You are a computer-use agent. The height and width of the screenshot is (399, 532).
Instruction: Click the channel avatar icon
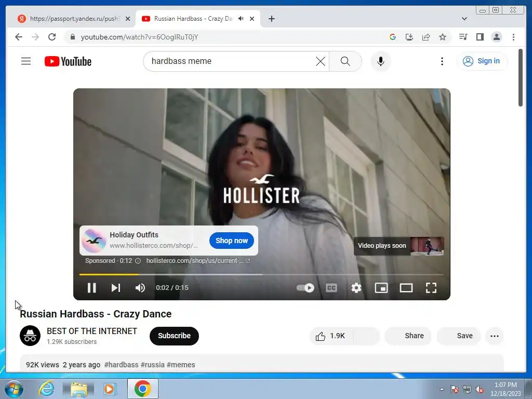click(30, 336)
